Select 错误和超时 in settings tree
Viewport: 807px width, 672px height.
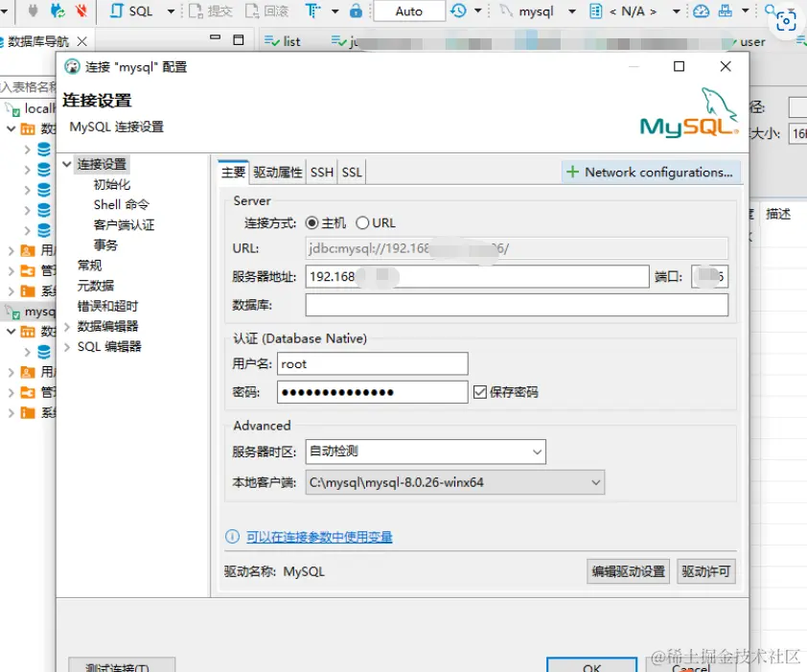coord(108,307)
